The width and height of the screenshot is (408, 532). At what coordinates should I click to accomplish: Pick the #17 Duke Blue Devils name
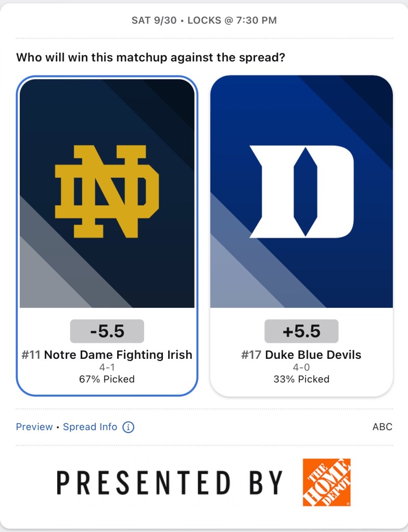tap(301, 355)
